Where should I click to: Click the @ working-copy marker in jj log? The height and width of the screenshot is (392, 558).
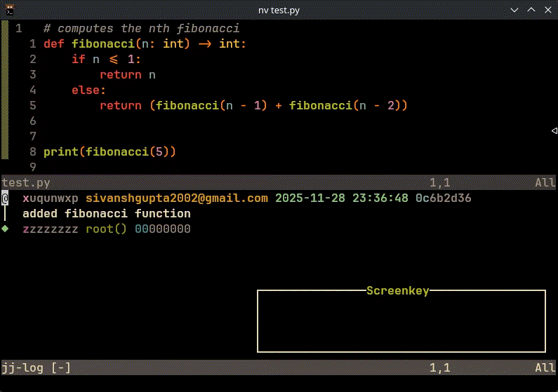click(5, 198)
